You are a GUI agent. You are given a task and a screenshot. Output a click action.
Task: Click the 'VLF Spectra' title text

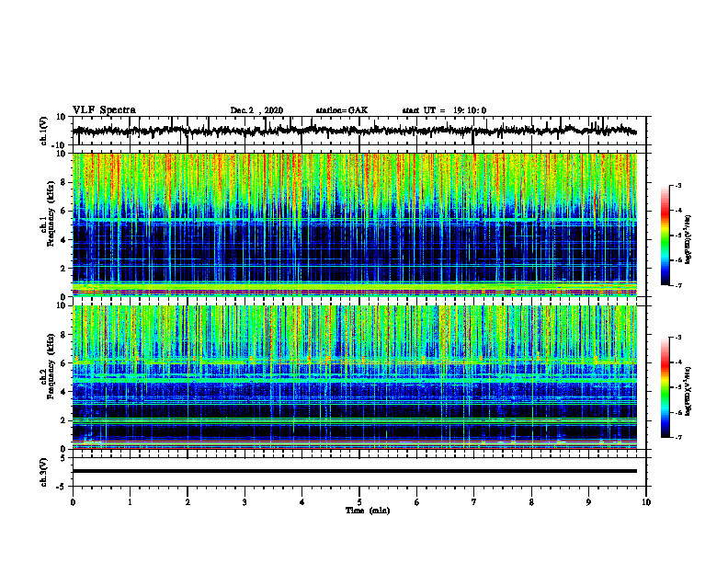click(105, 110)
